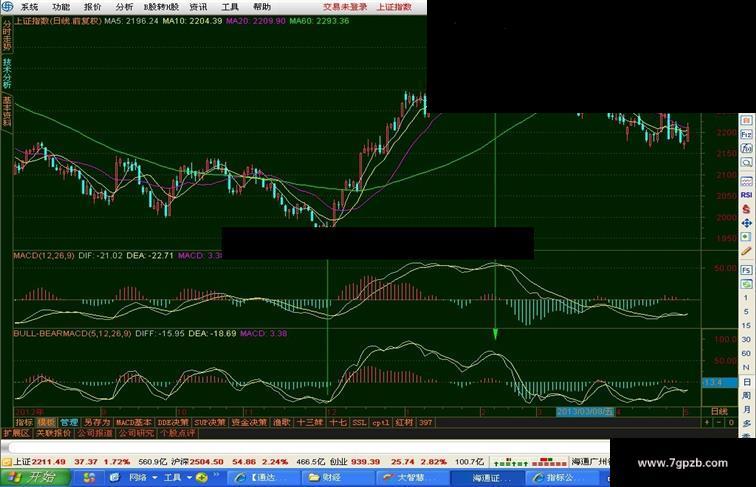Click the 上证 2211.49 index in the status bar
Viewport: 756px width, 487px height.
(x=39, y=461)
